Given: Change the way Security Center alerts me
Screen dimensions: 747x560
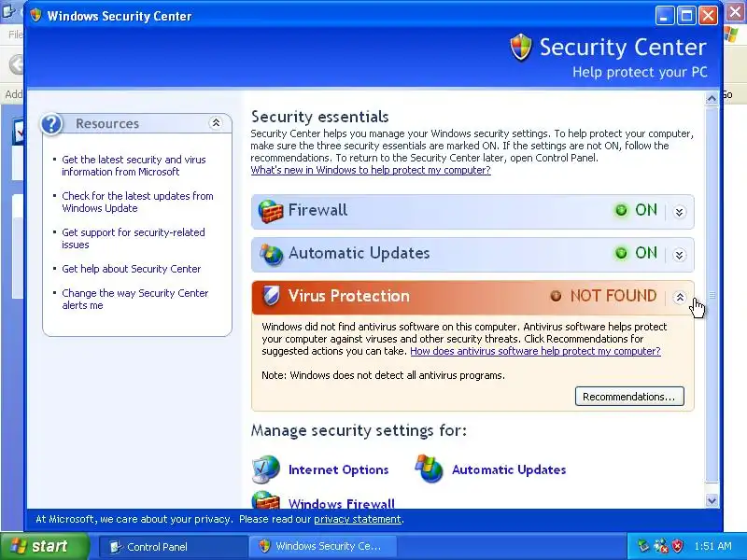Looking at the screenshot, I should (x=135, y=299).
